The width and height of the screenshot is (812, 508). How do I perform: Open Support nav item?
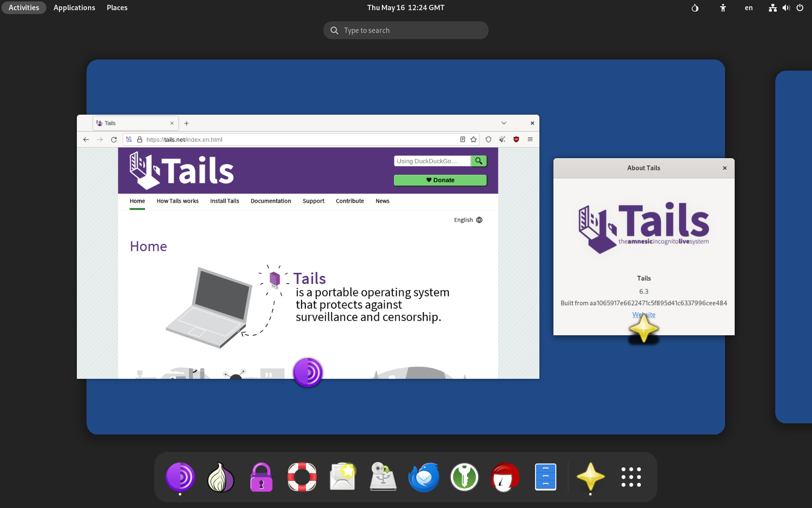click(314, 201)
